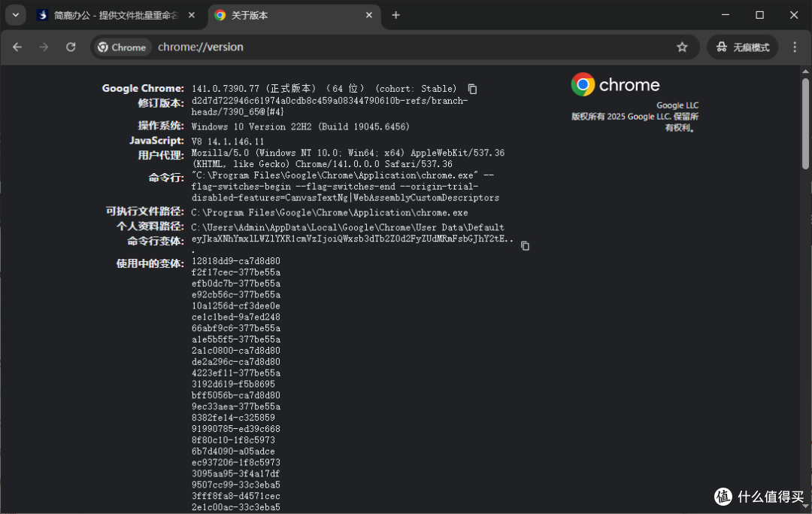The image size is (812, 514).
Task: Open a new tab with plus button
Action: click(395, 16)
